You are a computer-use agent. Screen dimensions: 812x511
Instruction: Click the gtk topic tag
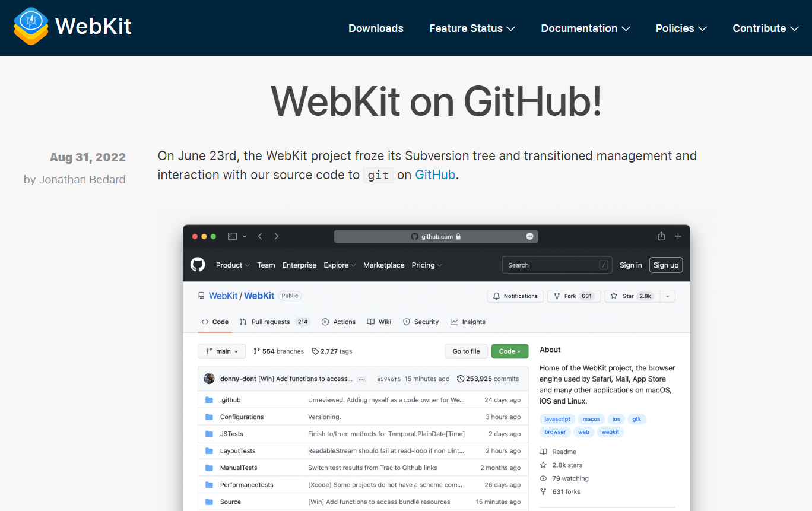point(637,419)
